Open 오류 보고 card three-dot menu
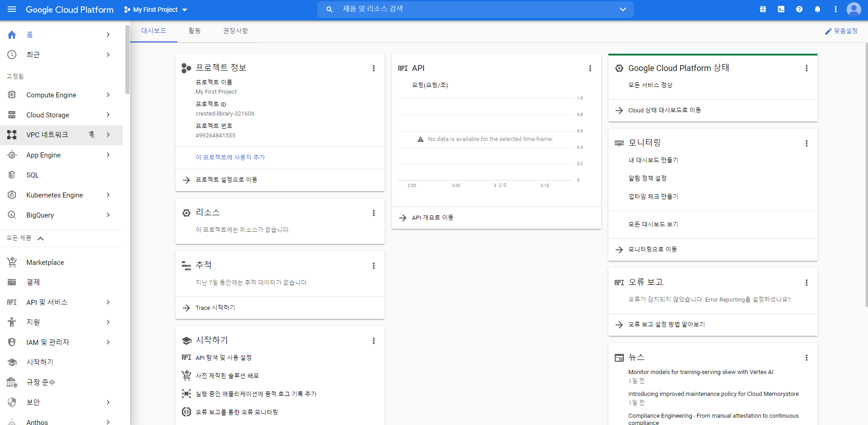868x425 pixels. (807, 283)
